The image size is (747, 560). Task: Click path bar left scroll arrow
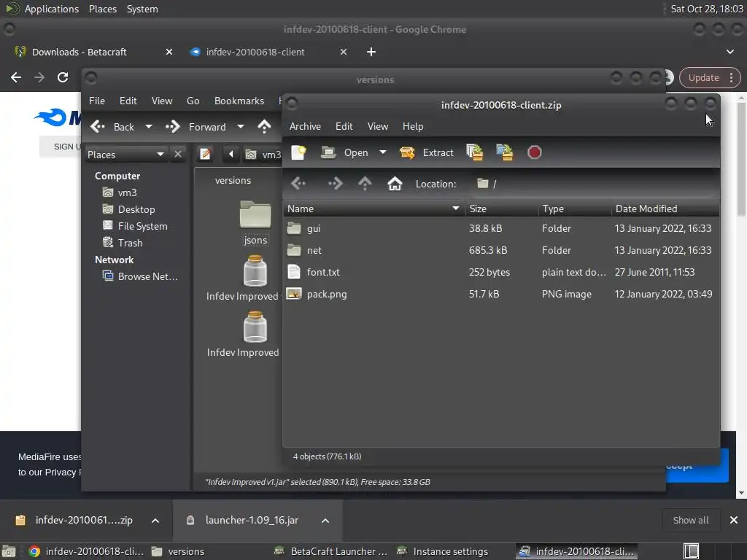pyautogui.click(x=231, y=155)
